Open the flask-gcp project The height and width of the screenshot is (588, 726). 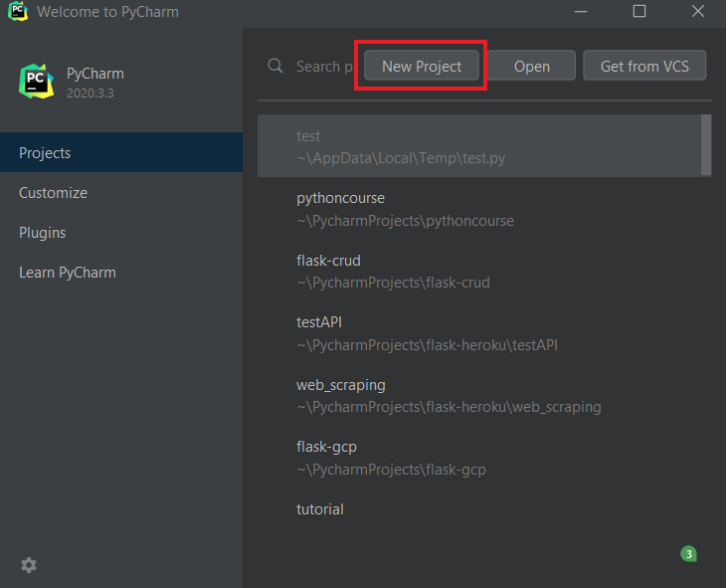click(x=484, y=458)
